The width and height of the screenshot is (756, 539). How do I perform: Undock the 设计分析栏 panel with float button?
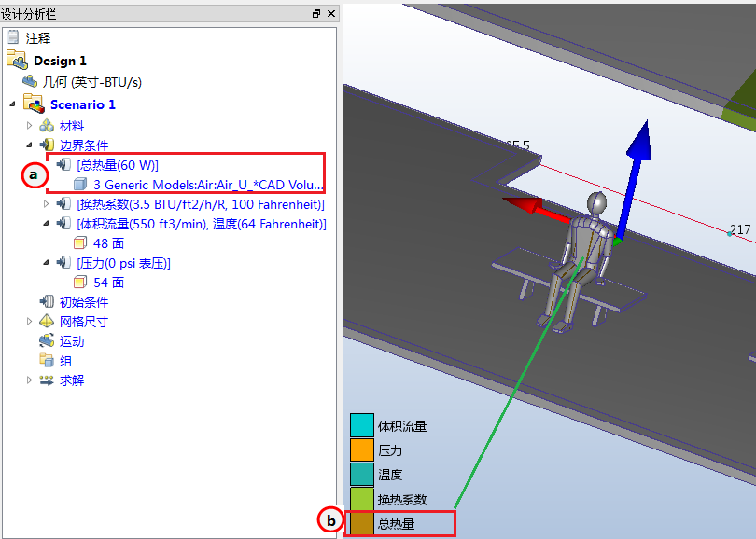pyautogui.click(x=316, y=13)
